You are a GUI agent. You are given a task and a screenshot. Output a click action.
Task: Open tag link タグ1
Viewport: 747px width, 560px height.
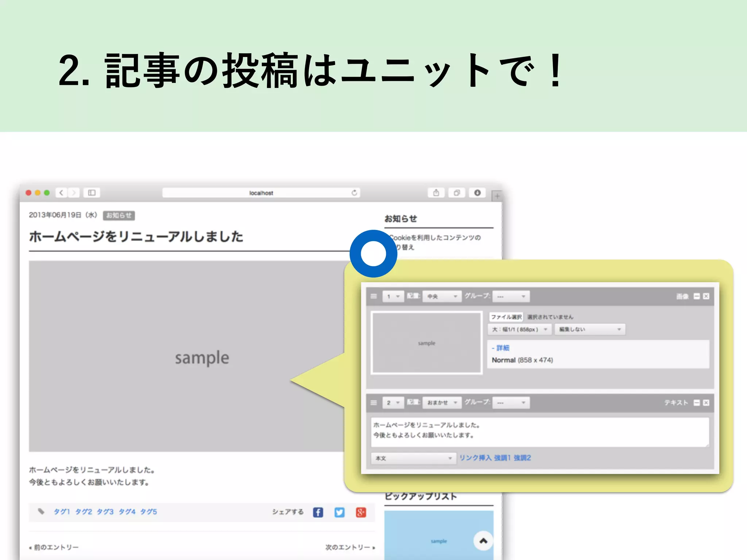click(62, 512)
